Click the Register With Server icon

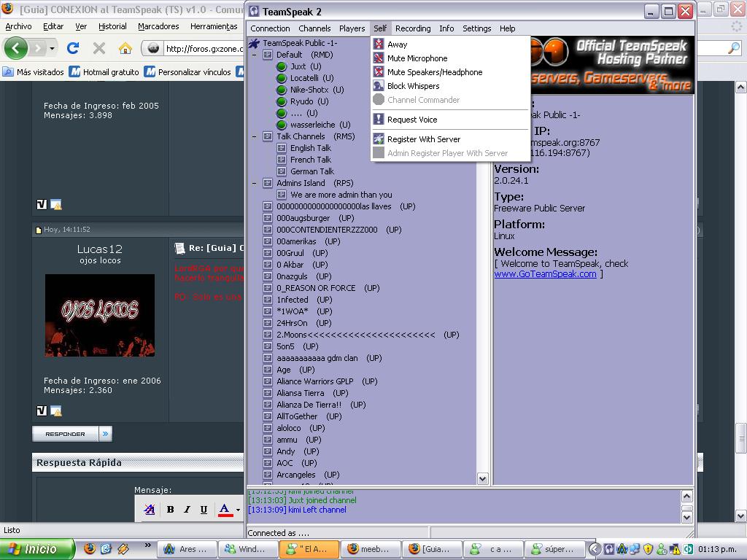point(379,139)
